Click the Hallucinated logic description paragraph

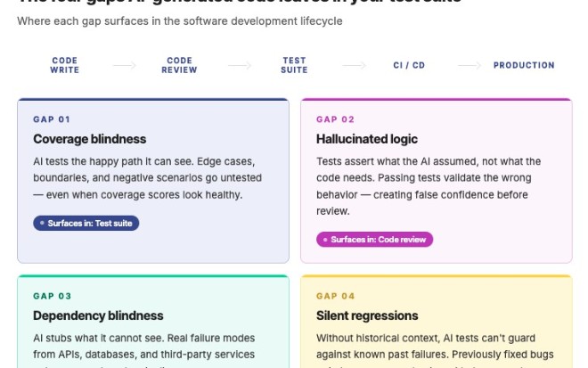(x=429, y=186)
